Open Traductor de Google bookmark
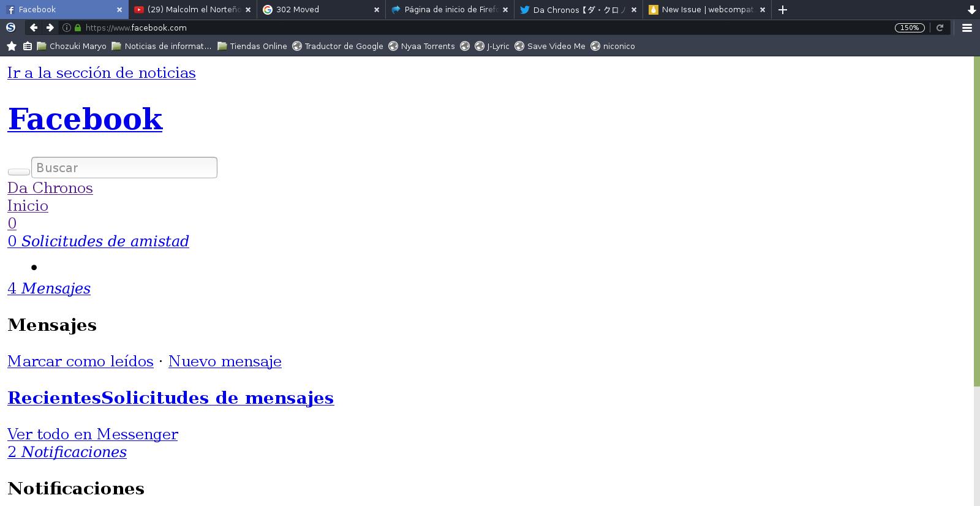The image size is (980, 506). click(x=337, y=46)
